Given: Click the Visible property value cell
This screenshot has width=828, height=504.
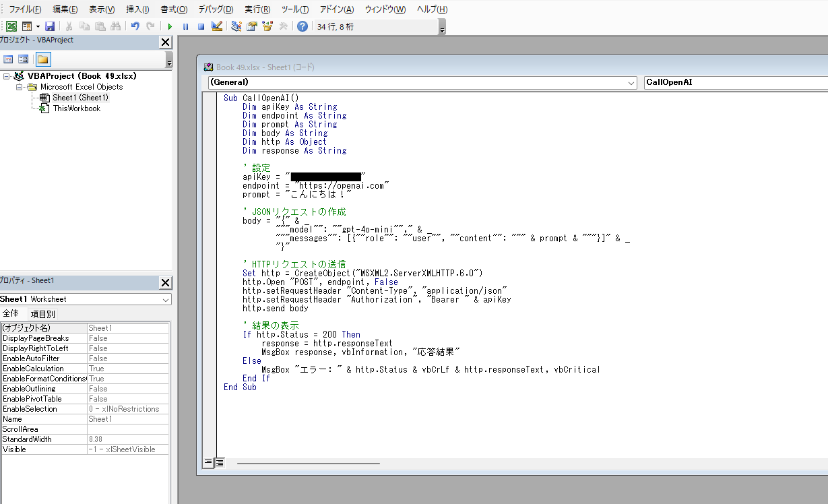Looking at the screenshot, I should coord(128,449).
